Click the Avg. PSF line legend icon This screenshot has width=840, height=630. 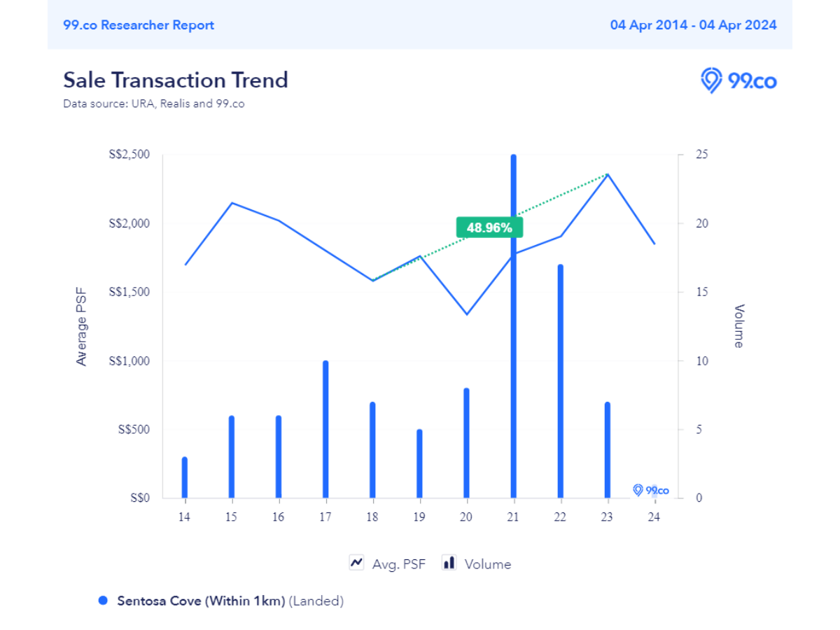(x=357, y=563)
